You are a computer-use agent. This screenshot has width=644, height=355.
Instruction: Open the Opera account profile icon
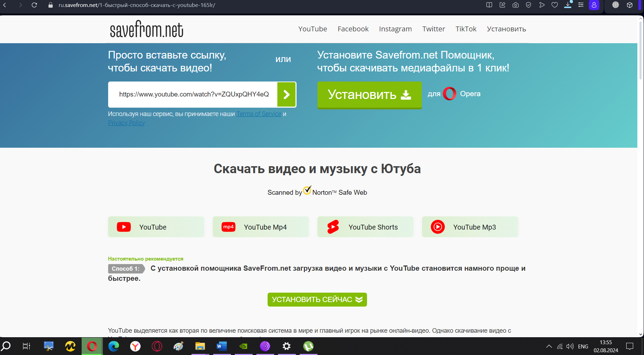click(x=594, y=5)
